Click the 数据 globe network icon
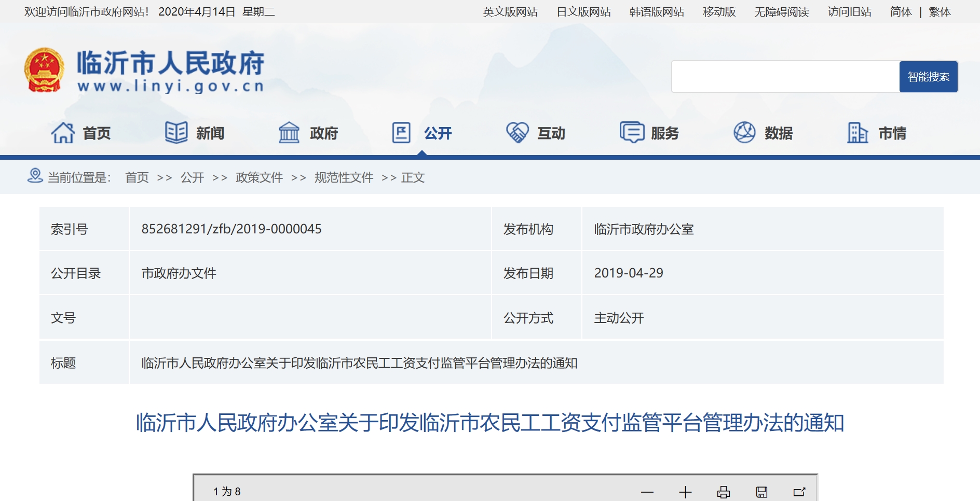 tap(744, 133)
